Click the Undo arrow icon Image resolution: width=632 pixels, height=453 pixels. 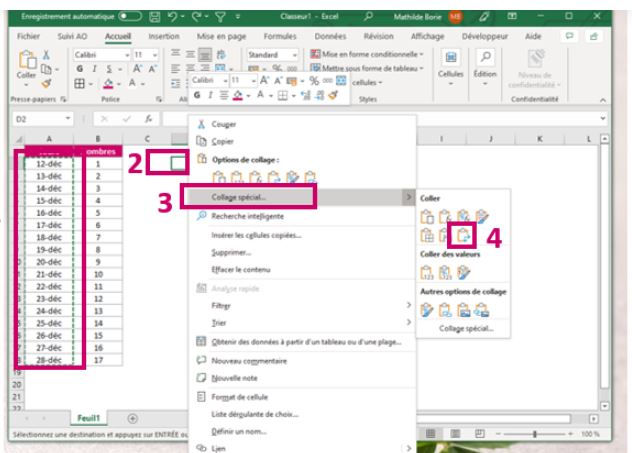173,17
